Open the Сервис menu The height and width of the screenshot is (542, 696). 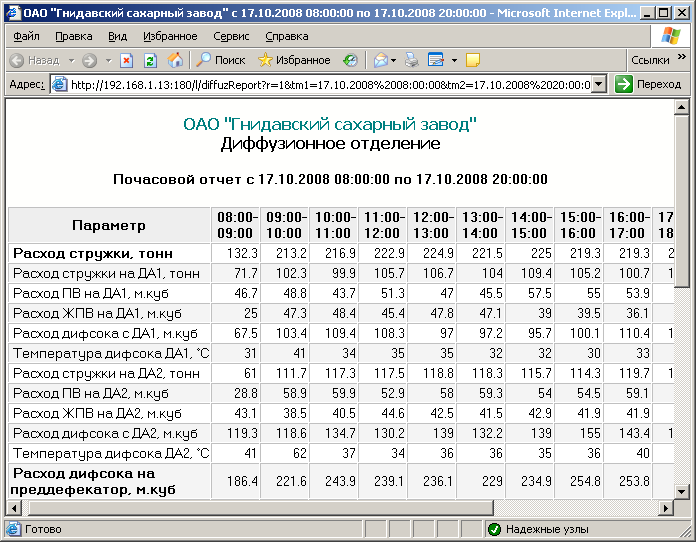(x=231, y=35)
